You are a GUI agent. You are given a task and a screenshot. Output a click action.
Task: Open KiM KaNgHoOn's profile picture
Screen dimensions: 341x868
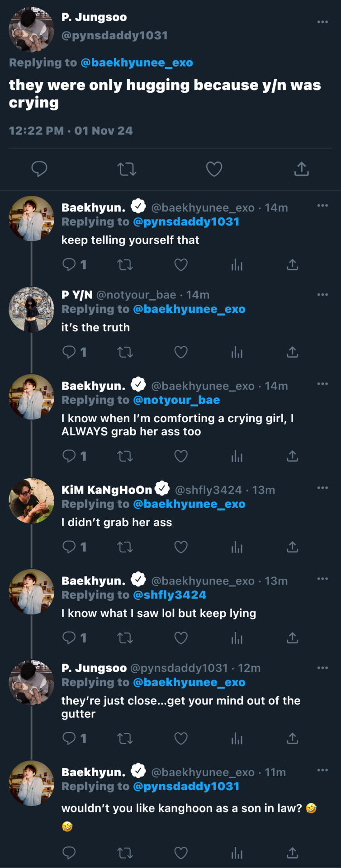(31, 501)
